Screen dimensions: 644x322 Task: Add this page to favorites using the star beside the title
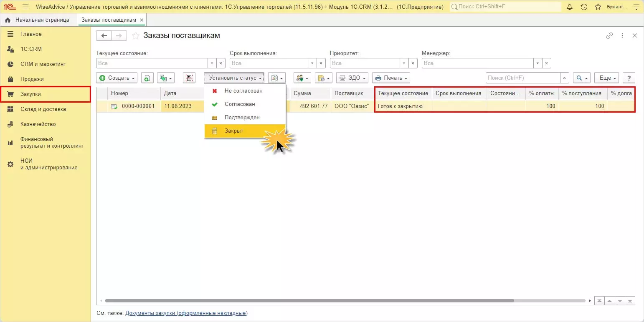coord(135,36)
